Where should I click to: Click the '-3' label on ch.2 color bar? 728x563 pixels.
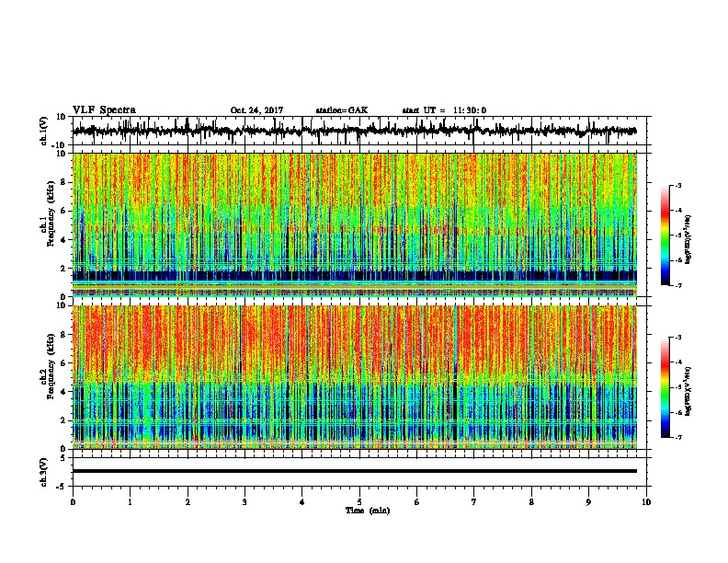click(678, 338)
